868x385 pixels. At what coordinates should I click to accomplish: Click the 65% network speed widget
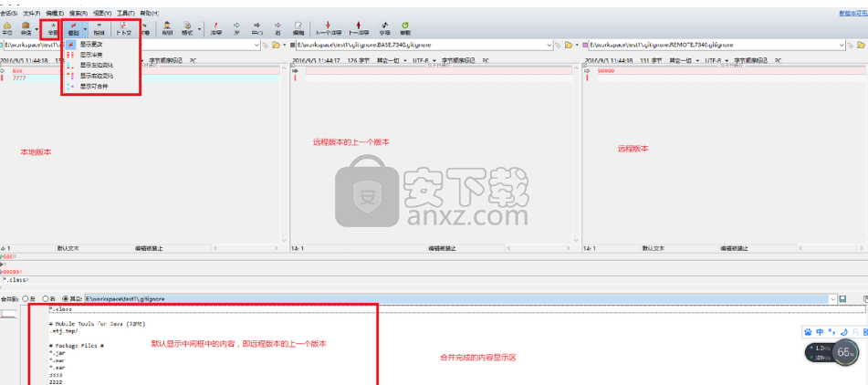(x=833, y=353)
